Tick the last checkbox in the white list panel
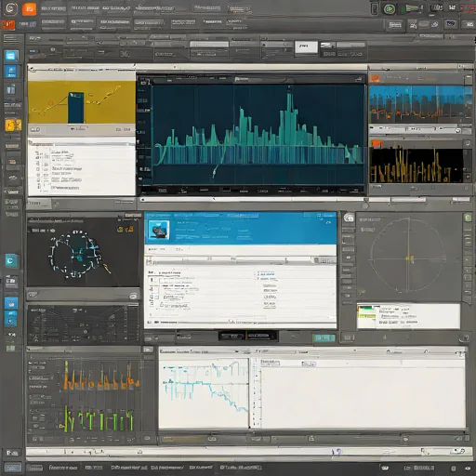 click(39, 186)
